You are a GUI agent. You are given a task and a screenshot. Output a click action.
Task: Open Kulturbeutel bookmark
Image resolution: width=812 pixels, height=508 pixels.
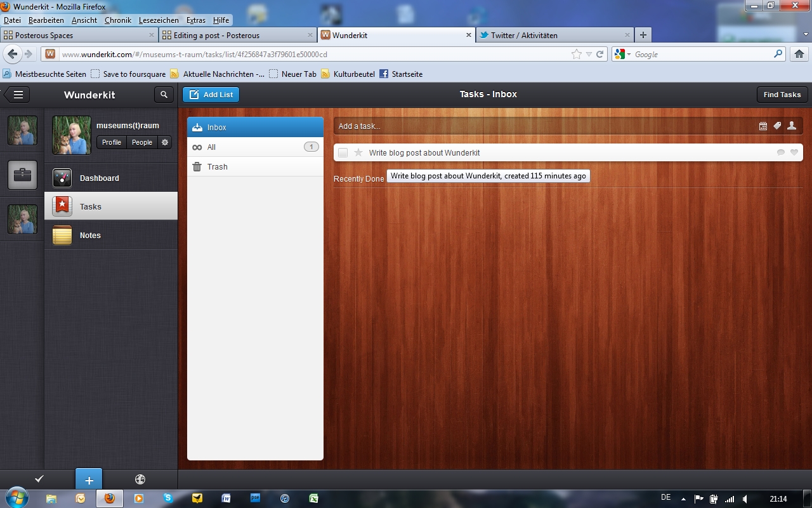(348, 74)
